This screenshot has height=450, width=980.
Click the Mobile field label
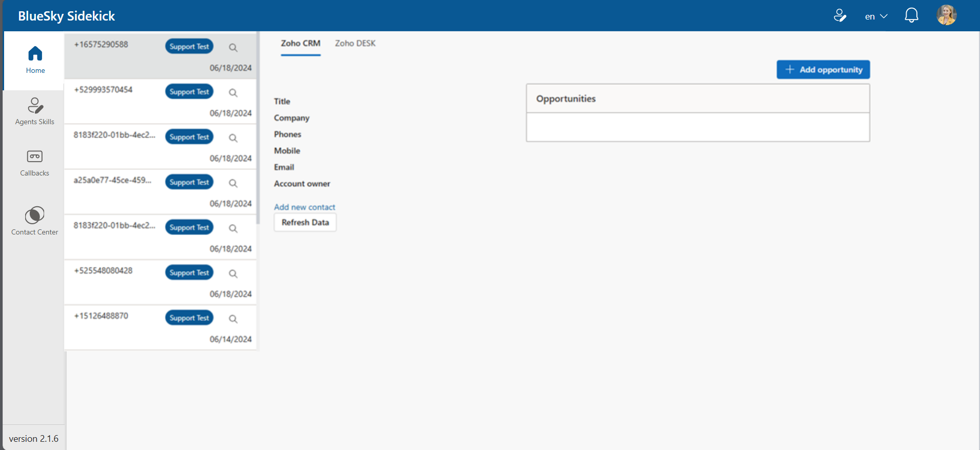coord(287,151)
